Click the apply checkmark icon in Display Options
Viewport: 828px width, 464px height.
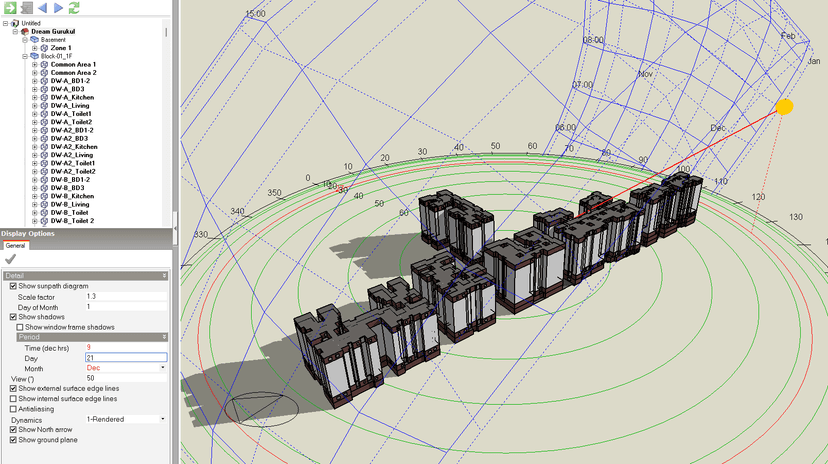click(11, 258)
